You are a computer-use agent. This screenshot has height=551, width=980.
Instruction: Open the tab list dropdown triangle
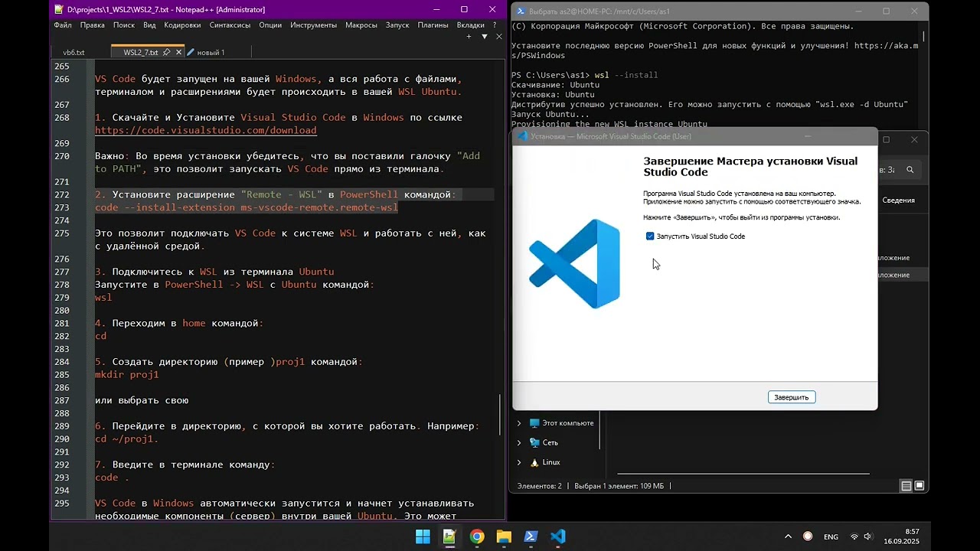pyautogui.click(x=484, y=36)
